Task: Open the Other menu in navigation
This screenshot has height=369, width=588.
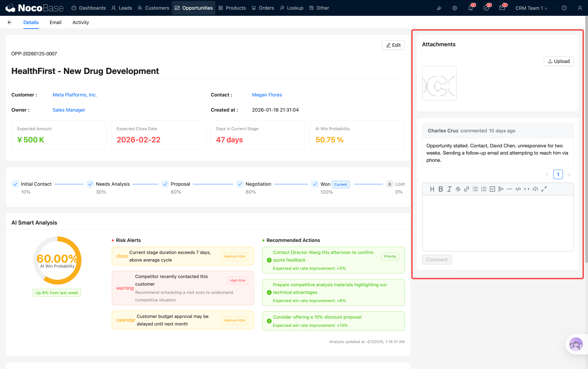Action: coord(319,8)
